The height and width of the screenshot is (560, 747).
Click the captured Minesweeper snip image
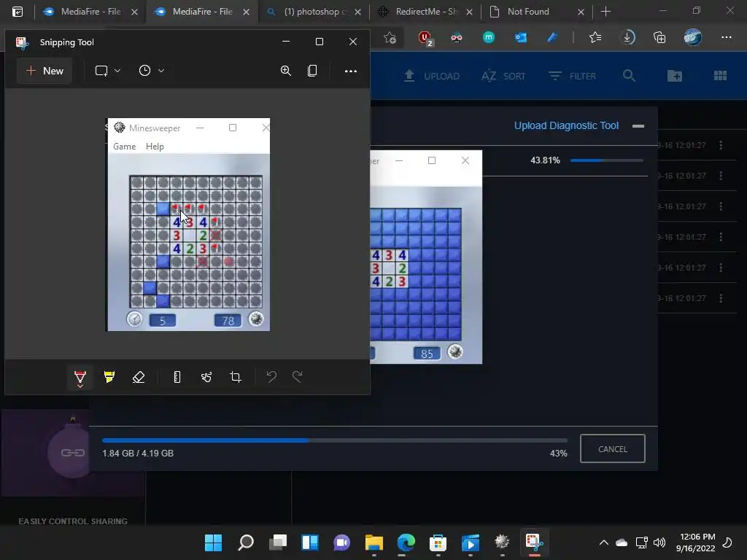click(x=187, y=225)
